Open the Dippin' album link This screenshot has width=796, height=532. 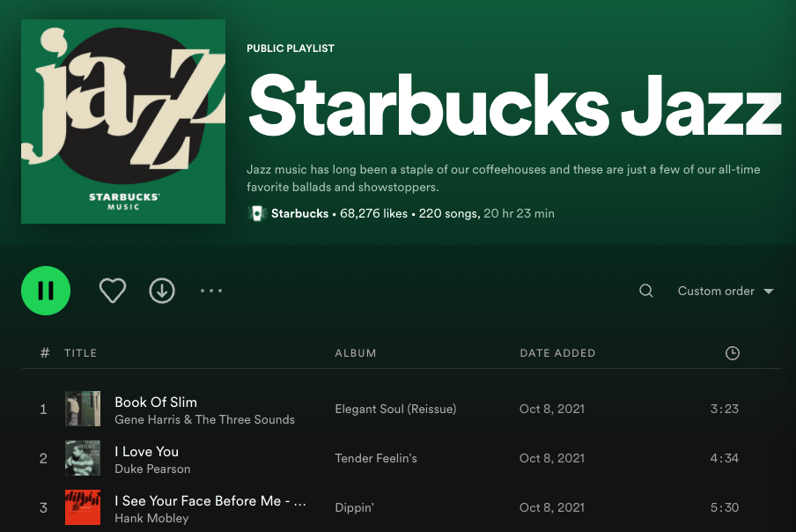(354, 507)
